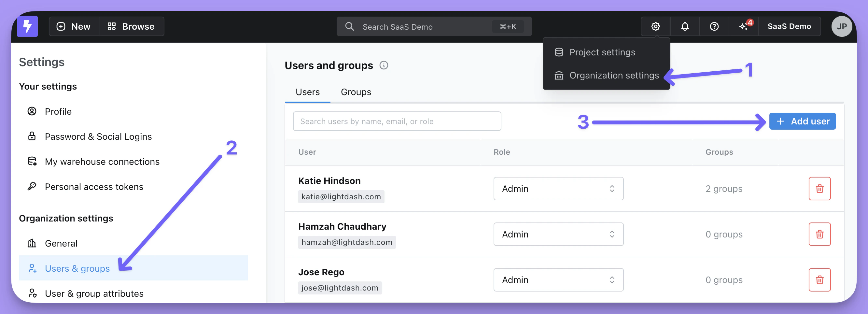Viewport: 868px width, 314px height.
Task: Delete user Katie Hindson
Action: tap(819, 189)
